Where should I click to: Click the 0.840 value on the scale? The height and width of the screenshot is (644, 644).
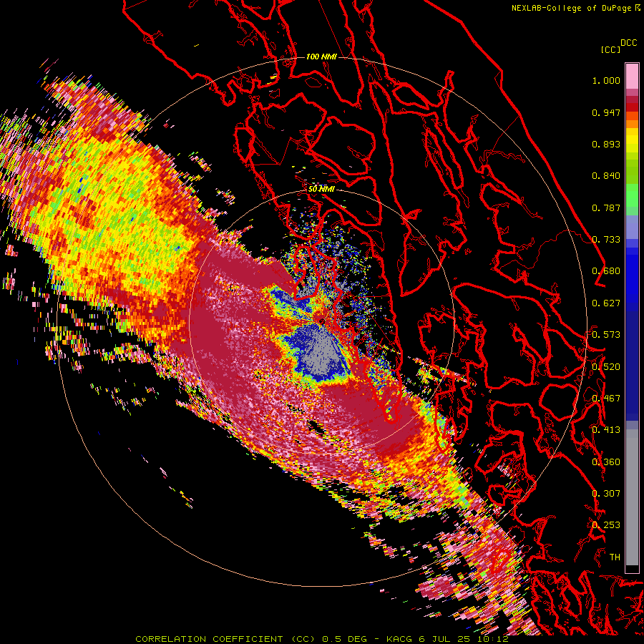coord(606,176)
